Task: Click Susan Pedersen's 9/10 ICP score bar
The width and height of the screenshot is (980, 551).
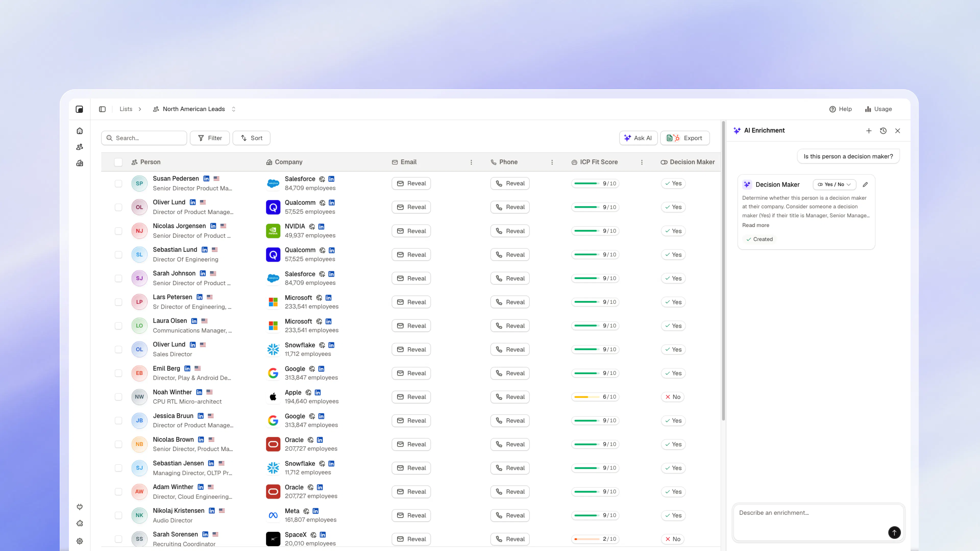Action: pos(595,184)
